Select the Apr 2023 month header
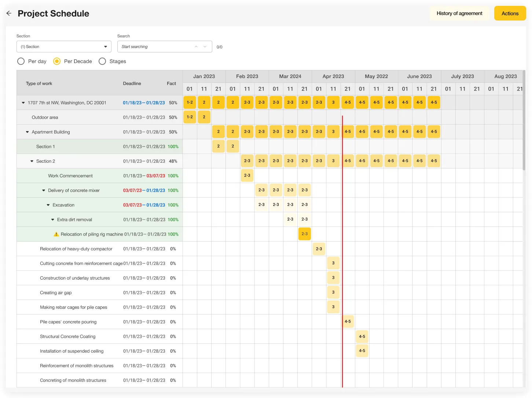 pos(333,76)
